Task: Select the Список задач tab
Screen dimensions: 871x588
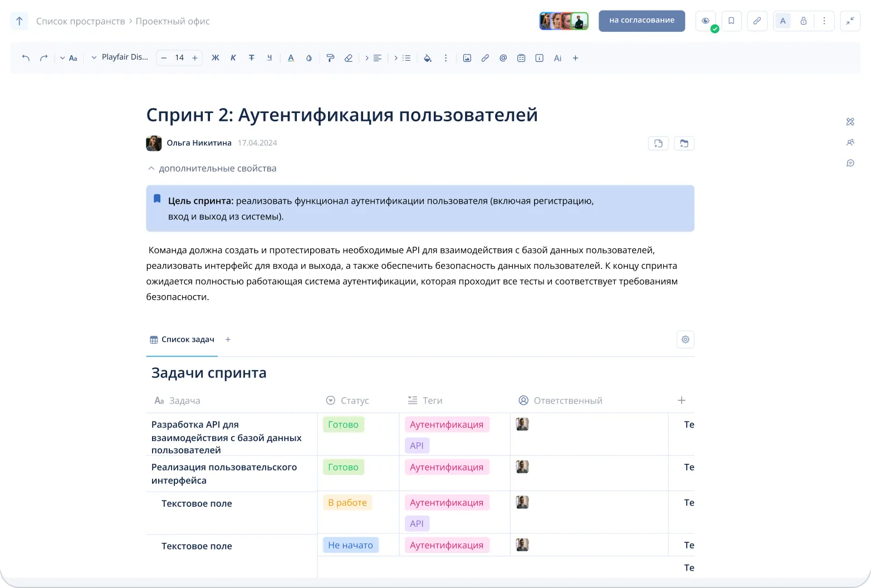Action: [182, 340]
